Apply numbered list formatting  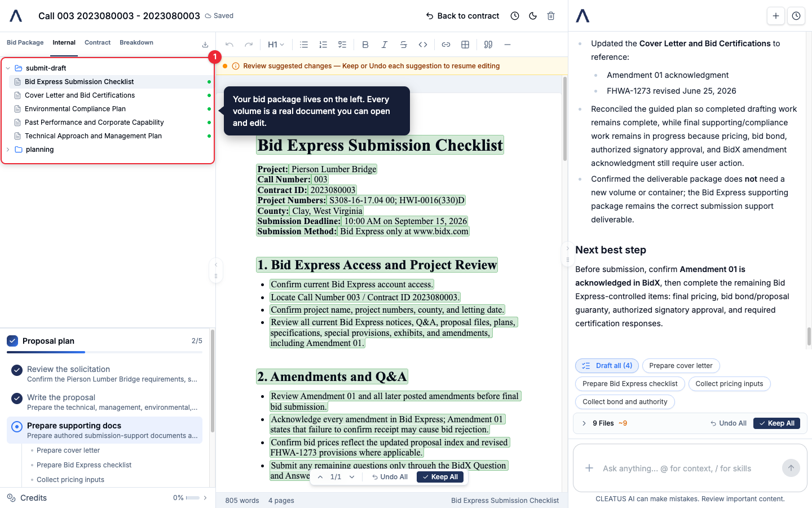click(323, 45)
